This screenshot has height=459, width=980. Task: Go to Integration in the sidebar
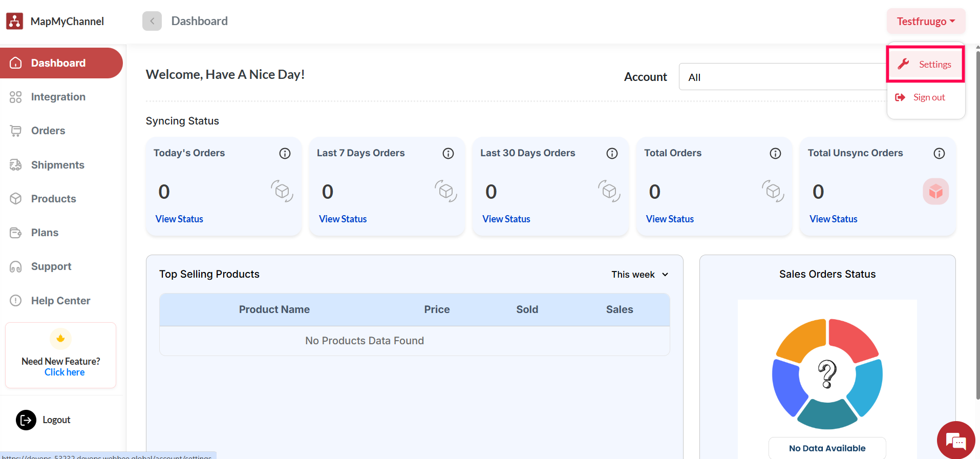coord(58,97)
